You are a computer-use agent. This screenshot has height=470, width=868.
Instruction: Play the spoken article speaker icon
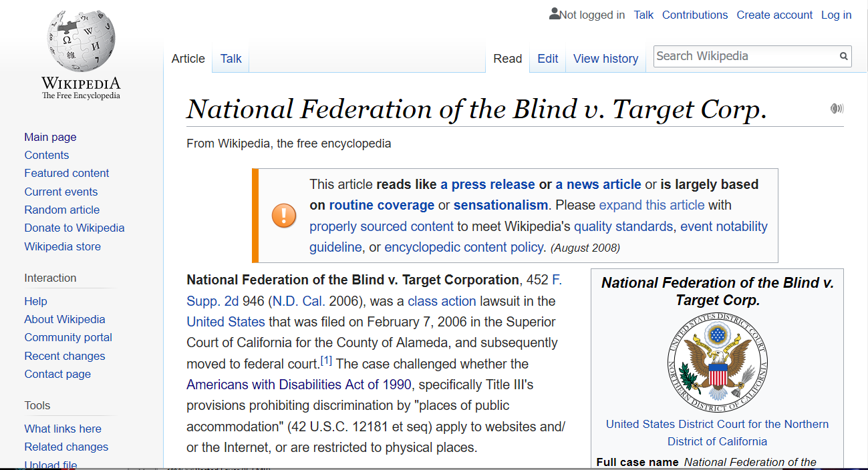point(837,108)
